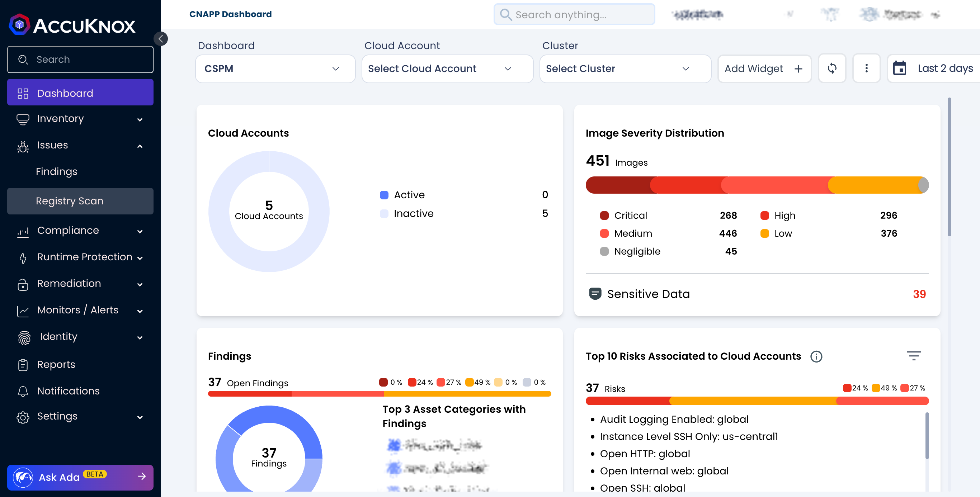Click the Cloud Accounts donut chart
The height and width of the screenshot is (497, 980).
(x=269, y=212)
